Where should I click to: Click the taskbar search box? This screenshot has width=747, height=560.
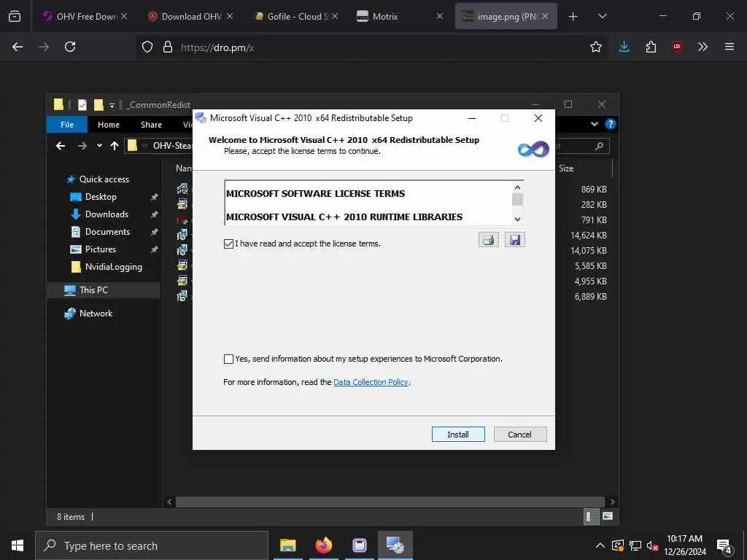152,545
